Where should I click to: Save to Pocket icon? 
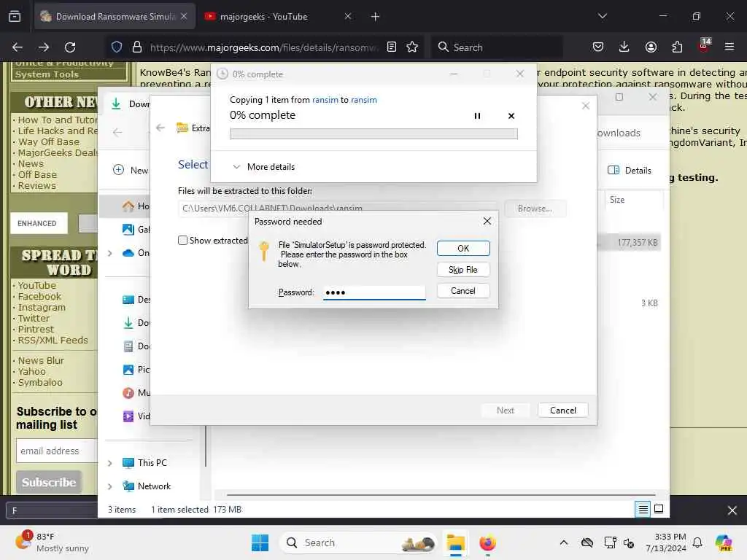[x=598, y=47]
